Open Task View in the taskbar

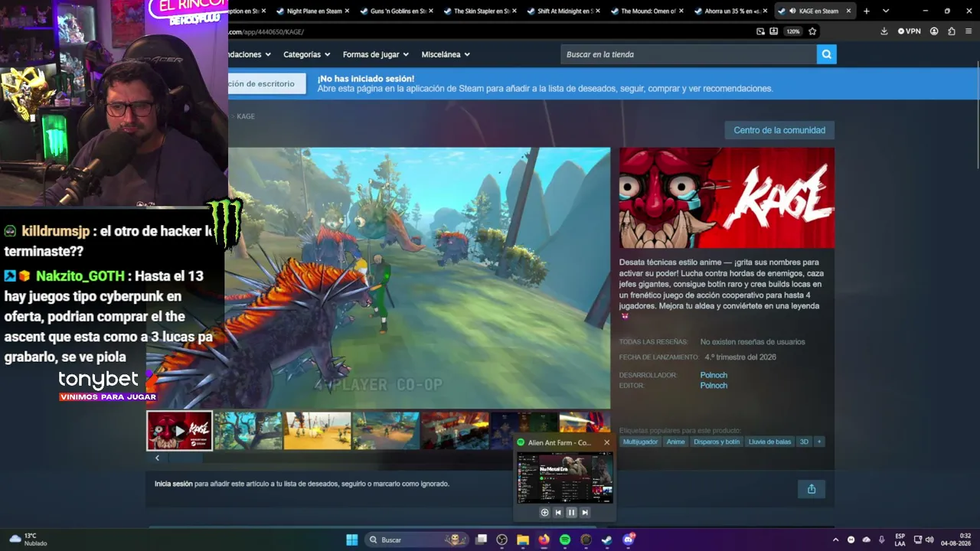[x=482, y=540]
